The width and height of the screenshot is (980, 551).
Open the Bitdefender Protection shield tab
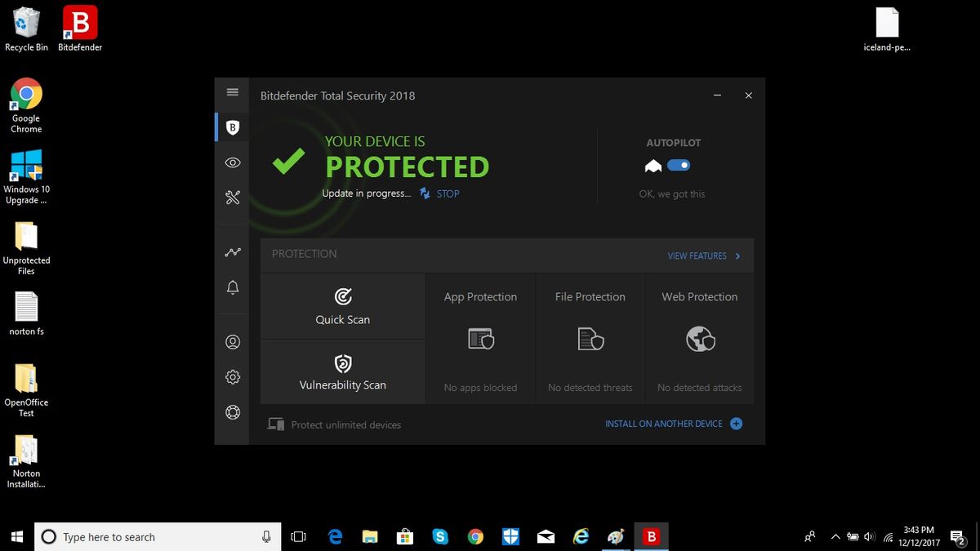click(233, 127)
